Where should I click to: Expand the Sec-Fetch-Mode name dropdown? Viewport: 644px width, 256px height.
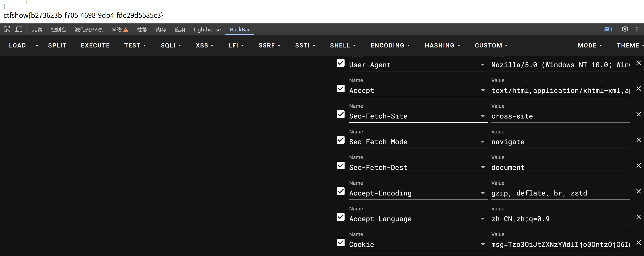pos(482,142)
